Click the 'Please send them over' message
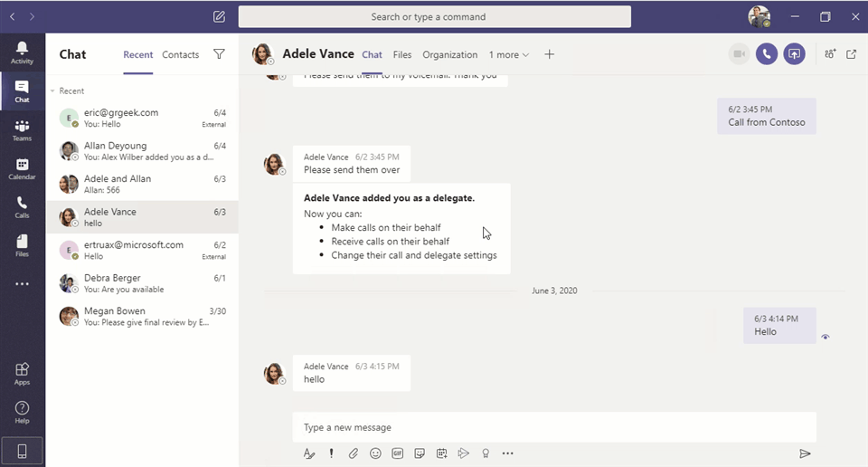Viewport: 868px width, 467px height. point(352,164)
